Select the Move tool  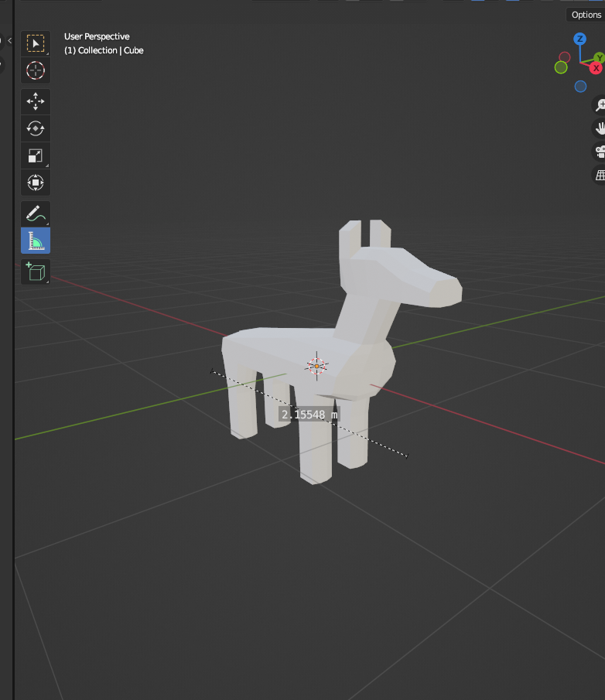[x=36, y=102]
